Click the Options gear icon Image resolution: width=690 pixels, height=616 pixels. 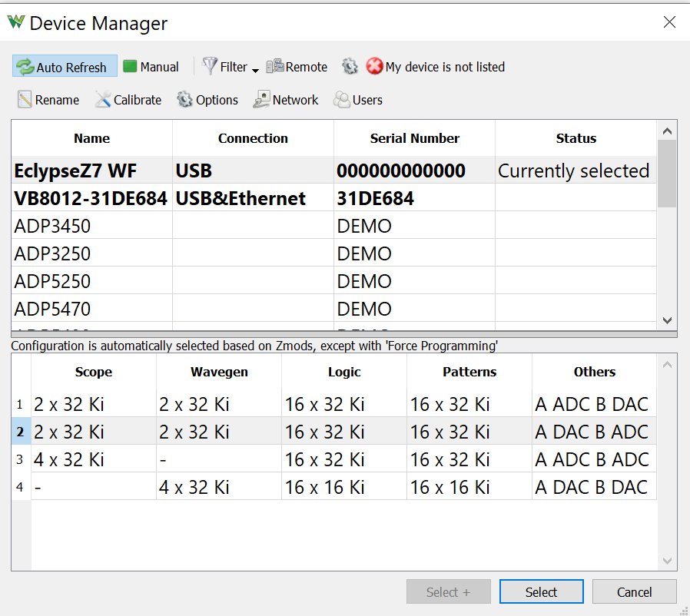(x=185, y=99)
